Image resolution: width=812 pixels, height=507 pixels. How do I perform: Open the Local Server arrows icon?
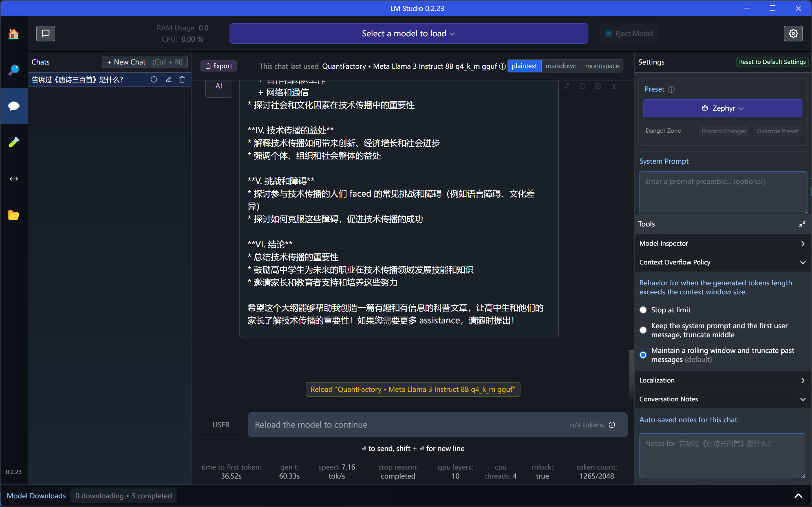pyautogui.click(x=14, y=179)
